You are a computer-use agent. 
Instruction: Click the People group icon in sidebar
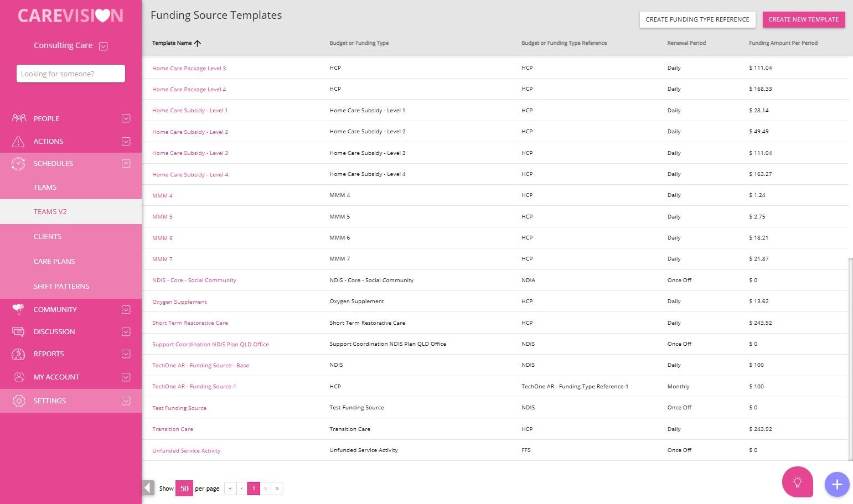[19, 118]
